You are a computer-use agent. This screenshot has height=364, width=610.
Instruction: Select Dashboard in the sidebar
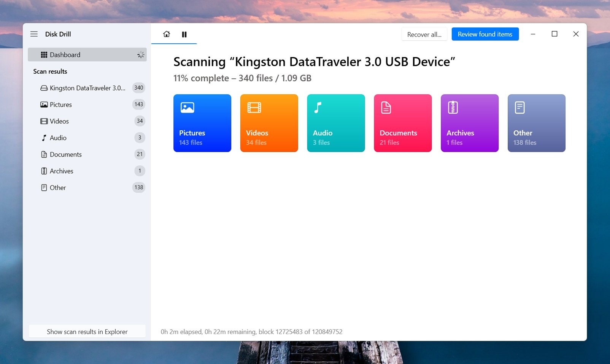point(87,55)
